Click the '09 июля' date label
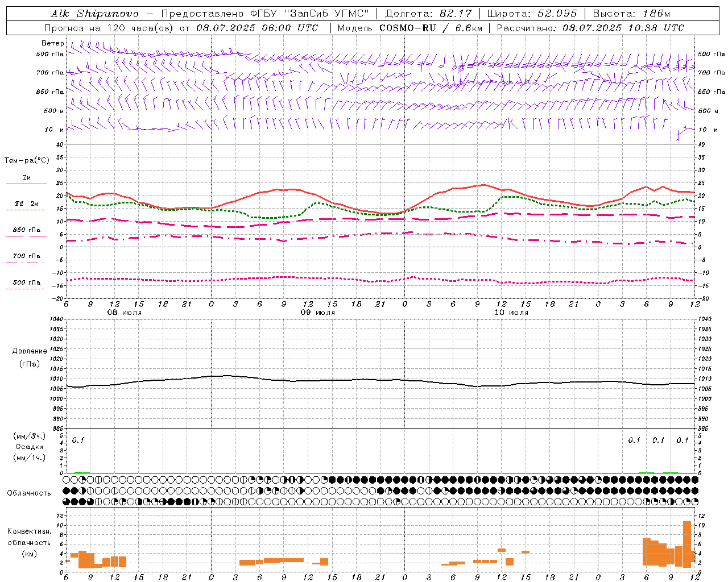This screenshot has height=582, width=728. 318,313
